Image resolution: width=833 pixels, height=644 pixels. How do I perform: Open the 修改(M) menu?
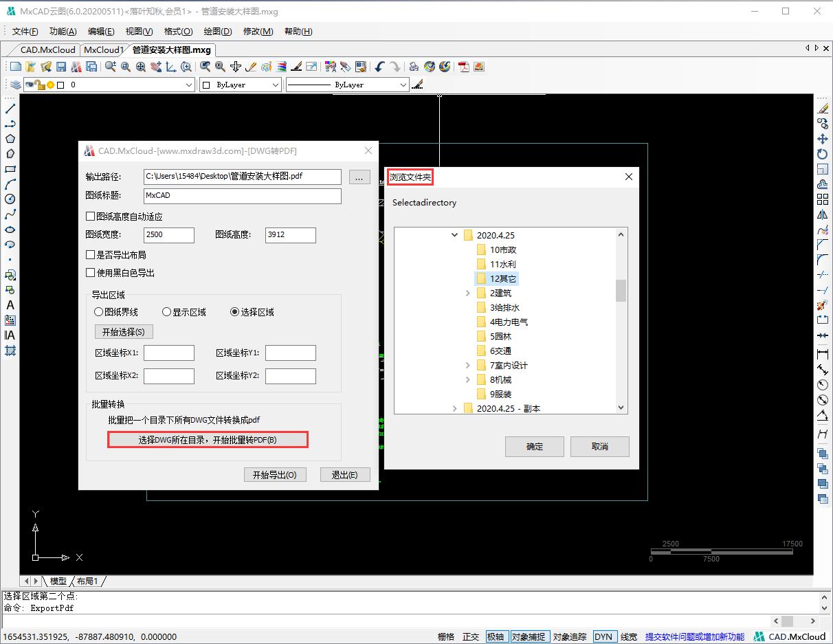pos(257,31)
